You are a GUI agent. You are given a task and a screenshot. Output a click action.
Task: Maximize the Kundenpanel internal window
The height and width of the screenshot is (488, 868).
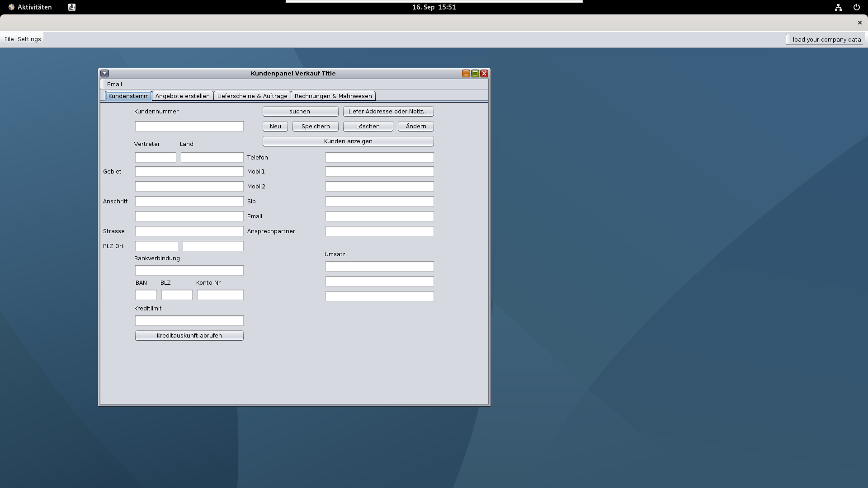click(475, 74)
